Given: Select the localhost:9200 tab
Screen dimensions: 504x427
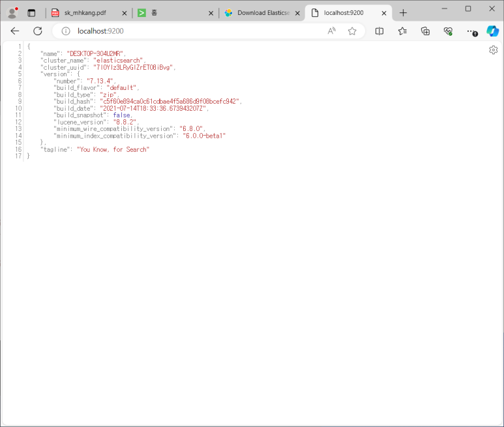Looking at the screenshot, I should coord(344,13).
